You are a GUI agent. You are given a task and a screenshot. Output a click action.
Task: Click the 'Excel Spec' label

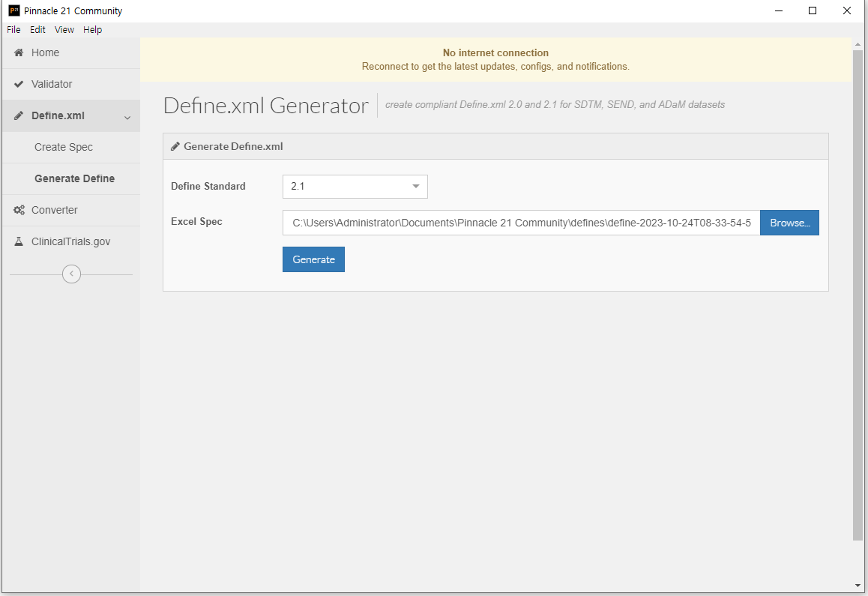(x=196, y=222)
